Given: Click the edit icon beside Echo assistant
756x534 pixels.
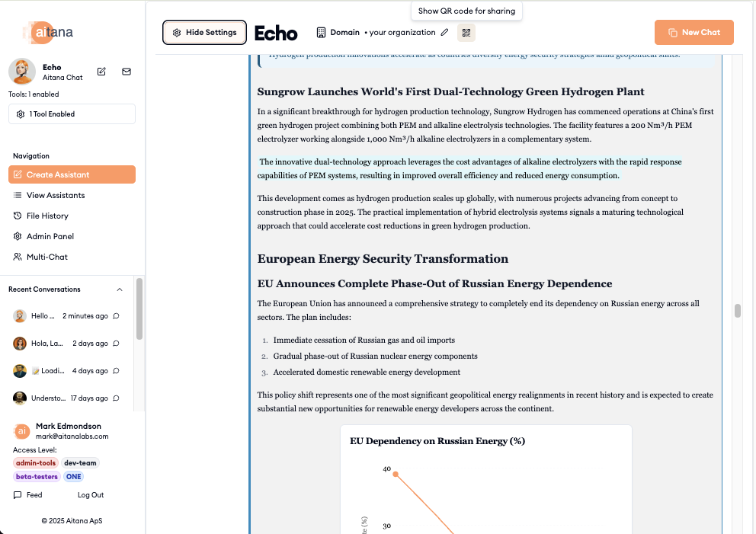Looking at the screenshot, I should [x=101, y=72].
